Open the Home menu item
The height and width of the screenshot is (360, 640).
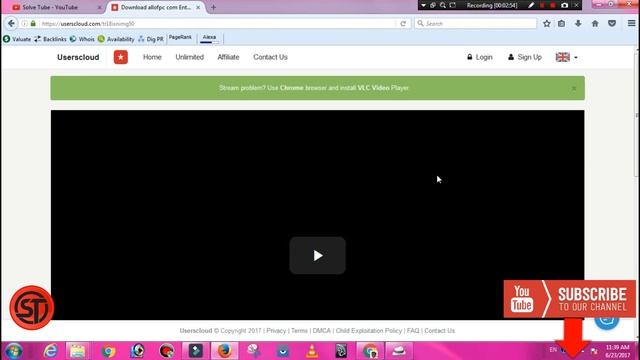click(152, 57)
